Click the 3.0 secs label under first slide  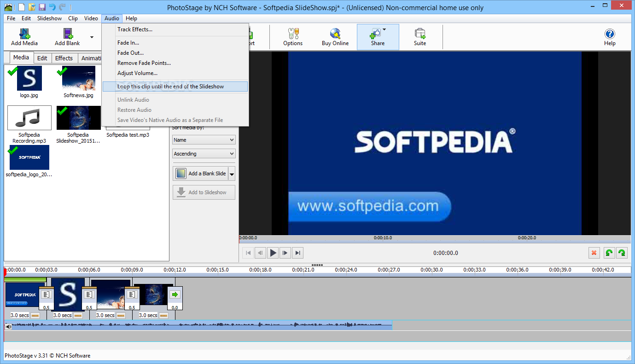[x=19, y=316]
